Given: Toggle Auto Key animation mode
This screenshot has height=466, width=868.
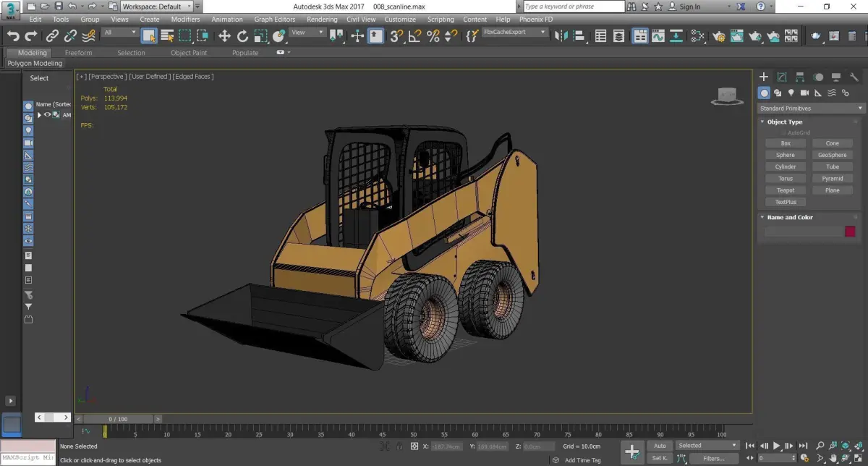Looking at the screenshot, I should point(659,446).
